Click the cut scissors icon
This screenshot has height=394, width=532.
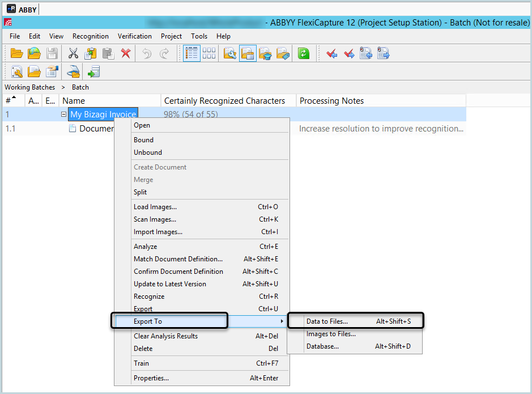coord(73,53)
